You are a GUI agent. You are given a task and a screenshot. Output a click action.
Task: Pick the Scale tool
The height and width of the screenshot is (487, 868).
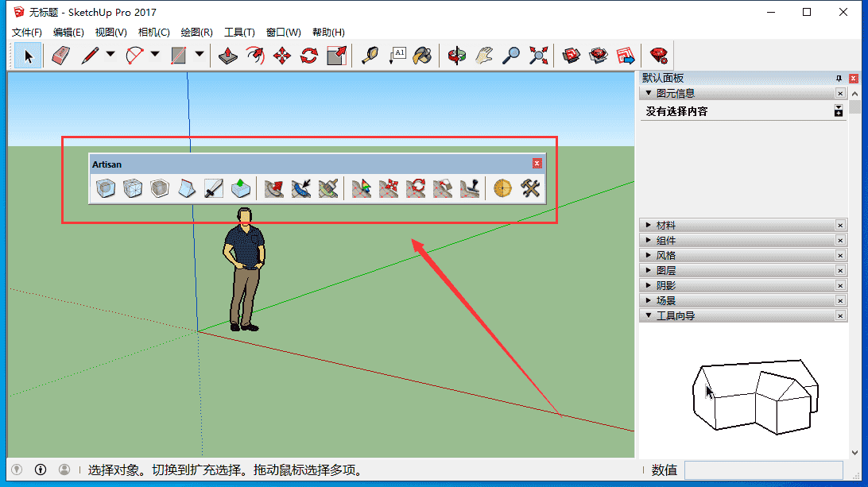336,56
